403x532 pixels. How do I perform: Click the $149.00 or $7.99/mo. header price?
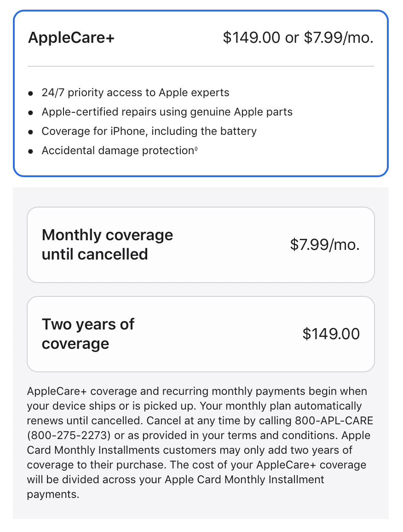coord(298,38)
